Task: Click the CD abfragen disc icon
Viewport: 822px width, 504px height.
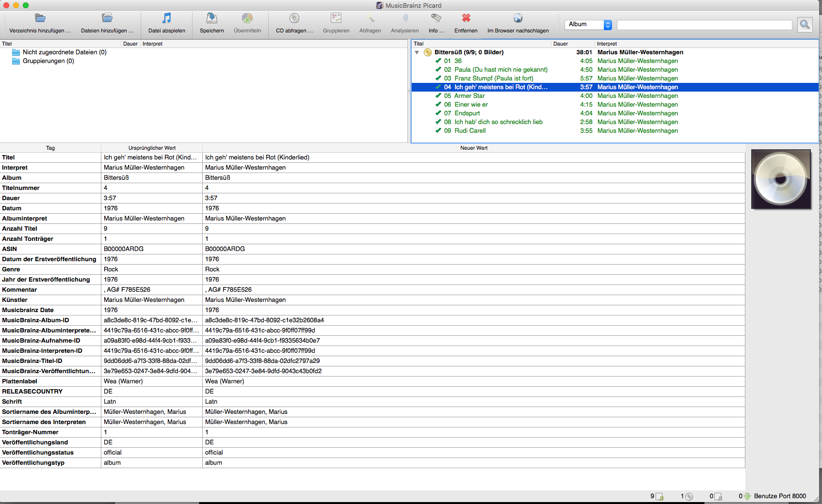Action: tap(294, 18)
